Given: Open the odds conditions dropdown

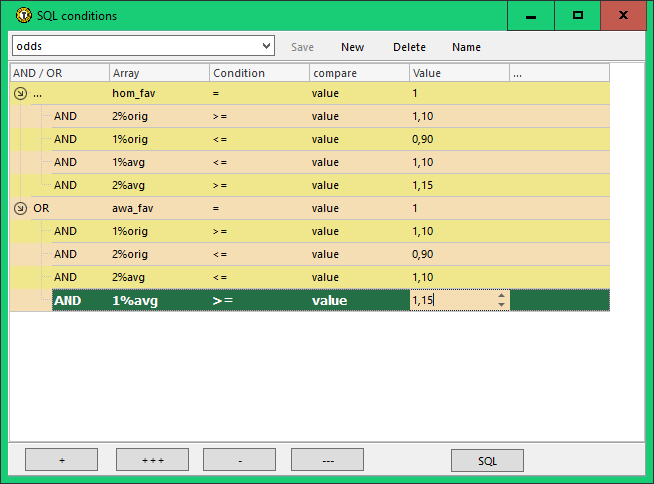Looking at the screenshot, I should click(x=265, y=47).
